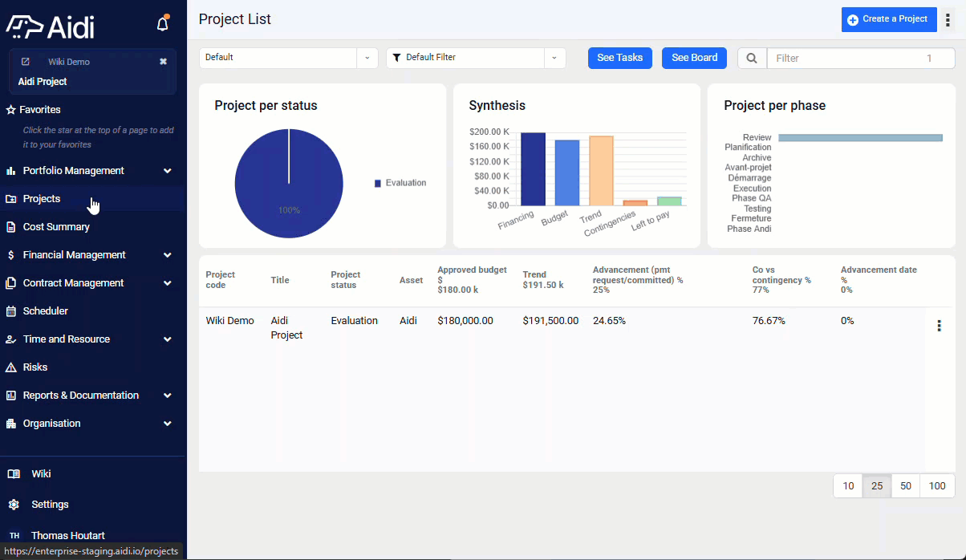Click the Time and Resource person icon
The height and width of the screenshot is (560, 966).
point(11,339)
